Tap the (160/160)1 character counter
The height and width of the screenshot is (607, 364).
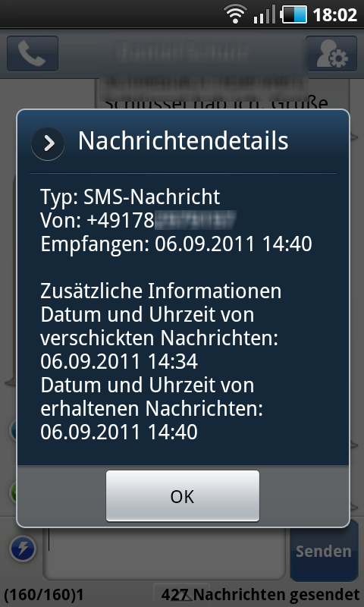(44, 595)
